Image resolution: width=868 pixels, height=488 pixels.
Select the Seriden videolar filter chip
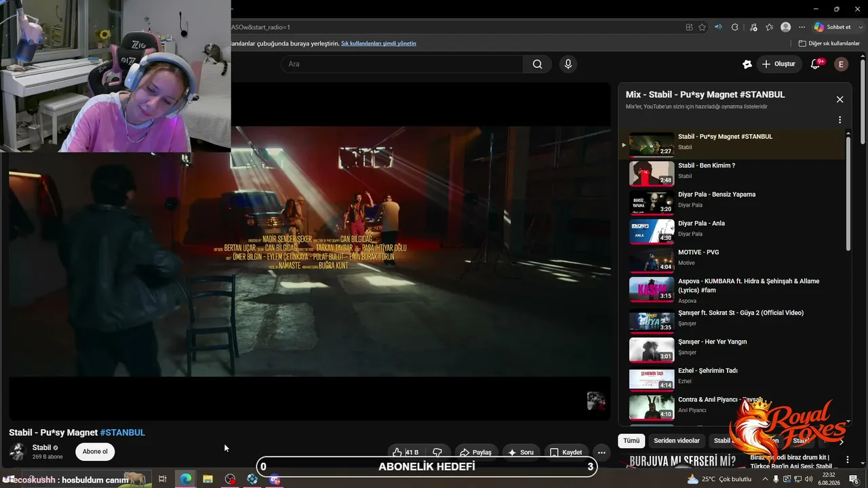[x=677, y=441]
